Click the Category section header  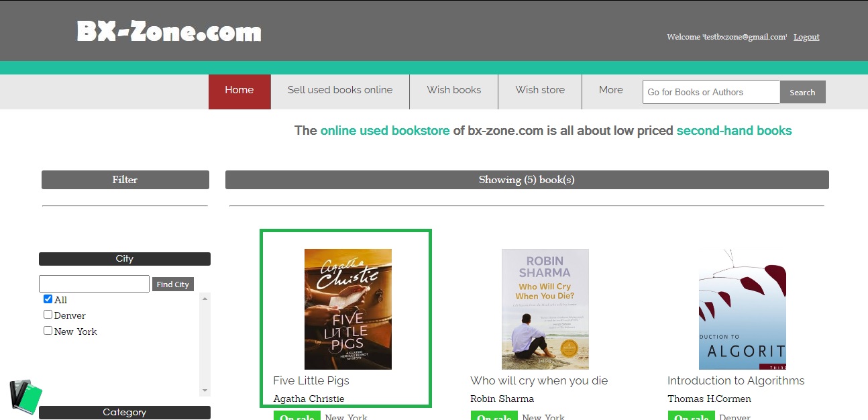(125, 413)
